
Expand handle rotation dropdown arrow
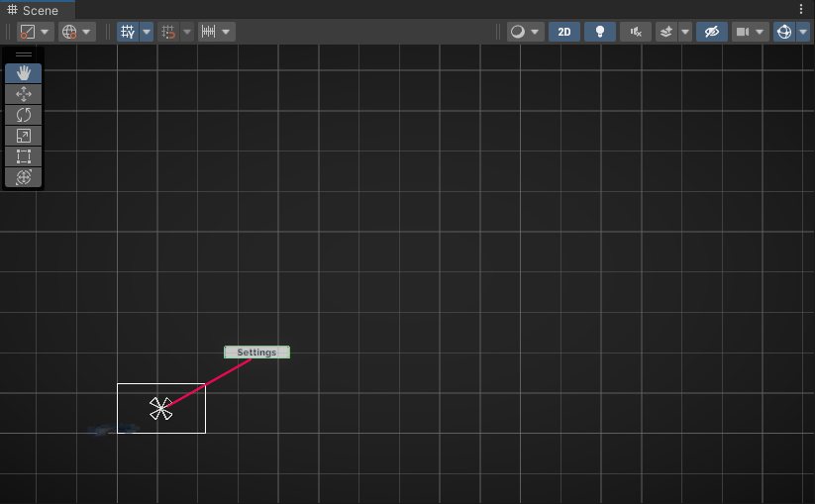[x=87, y=32]
